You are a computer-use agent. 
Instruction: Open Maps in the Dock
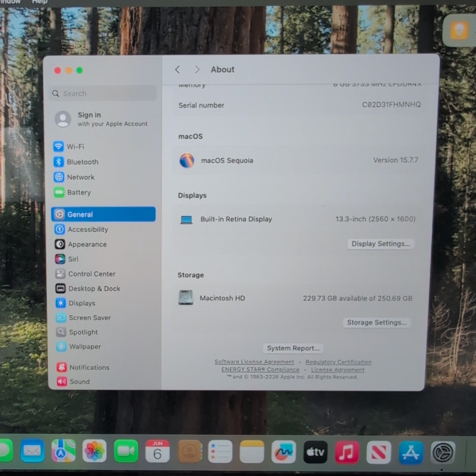coord(63,451)
